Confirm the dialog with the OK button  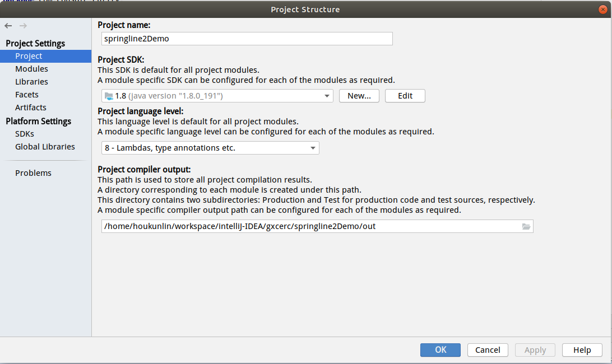[441, 350]
